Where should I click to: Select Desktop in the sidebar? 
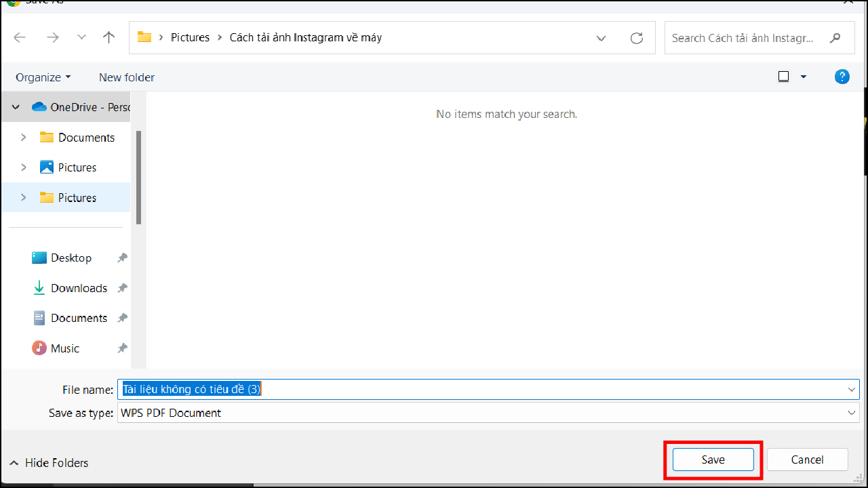point(71,258)
